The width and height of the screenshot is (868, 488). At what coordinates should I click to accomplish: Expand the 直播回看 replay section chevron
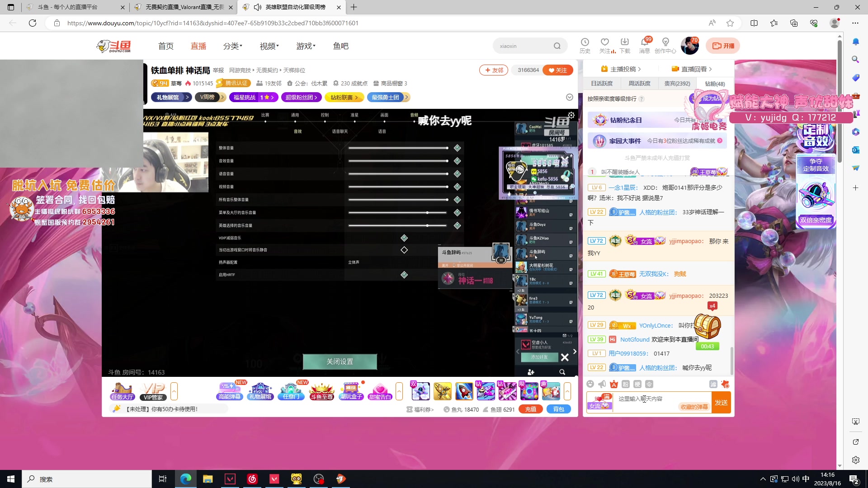point(710,69)
